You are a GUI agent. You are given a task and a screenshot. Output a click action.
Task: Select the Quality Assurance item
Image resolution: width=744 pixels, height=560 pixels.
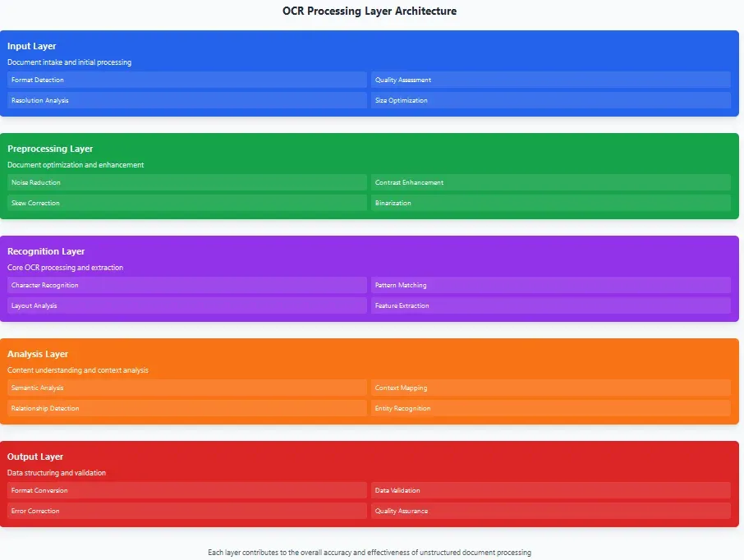click(x=551, y=511)
